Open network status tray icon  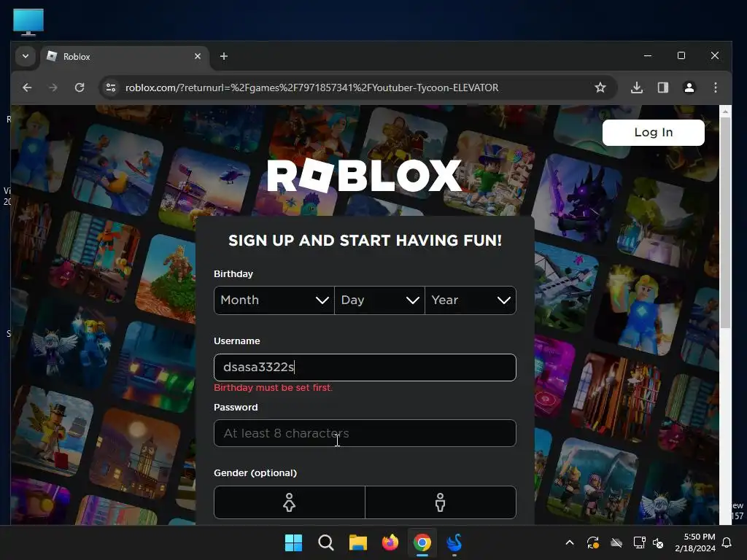639,542
